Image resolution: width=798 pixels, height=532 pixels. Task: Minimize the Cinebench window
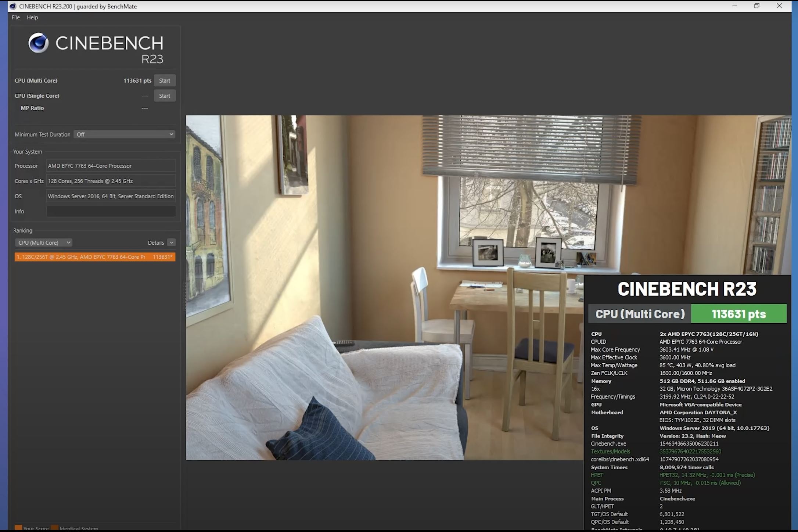coord(734,6)
